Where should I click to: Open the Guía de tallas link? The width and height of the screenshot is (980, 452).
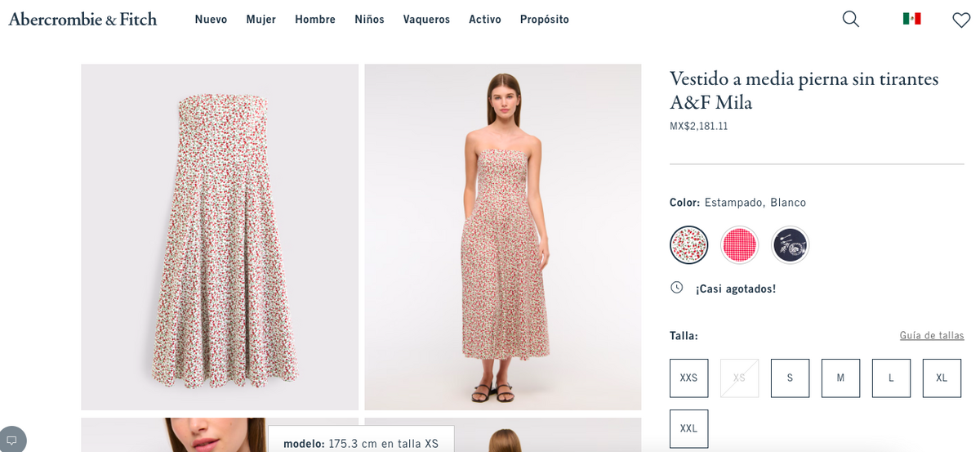pos(932,335)
